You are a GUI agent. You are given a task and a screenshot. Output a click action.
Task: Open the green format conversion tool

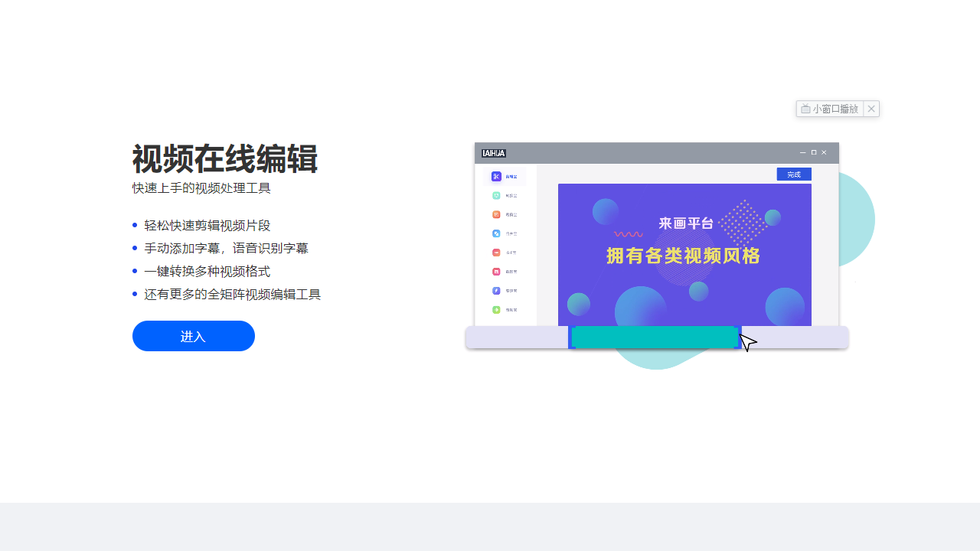click(x=496, y=195)
